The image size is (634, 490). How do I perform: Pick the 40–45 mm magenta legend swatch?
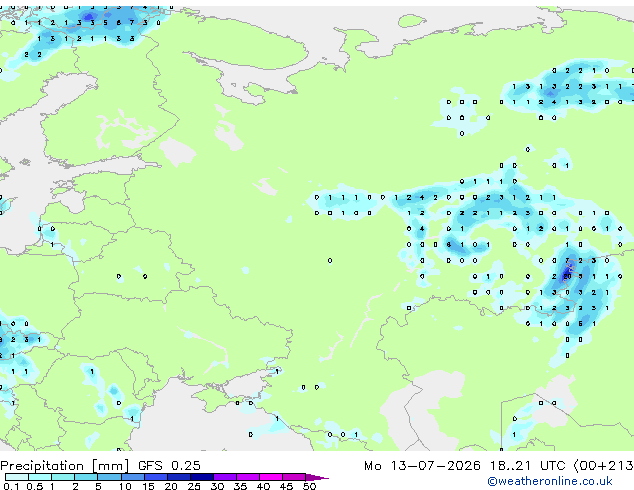click(x=271, y=477)
